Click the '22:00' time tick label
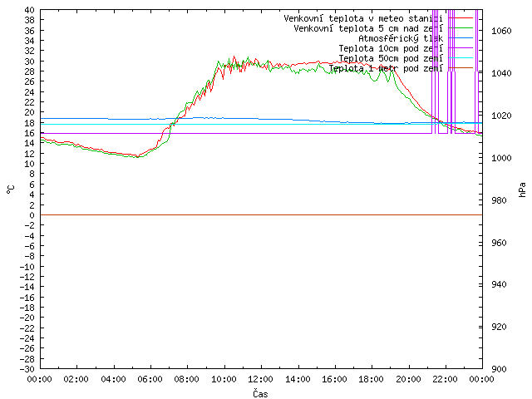Image resolution: width=532 pixels, height=399 pixels. coord(446,379)
